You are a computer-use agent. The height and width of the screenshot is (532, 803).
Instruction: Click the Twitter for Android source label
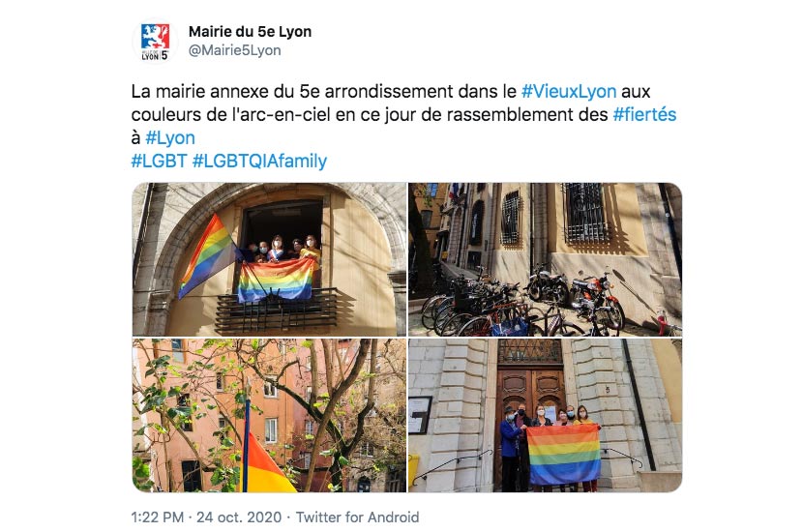pos(357,517)
